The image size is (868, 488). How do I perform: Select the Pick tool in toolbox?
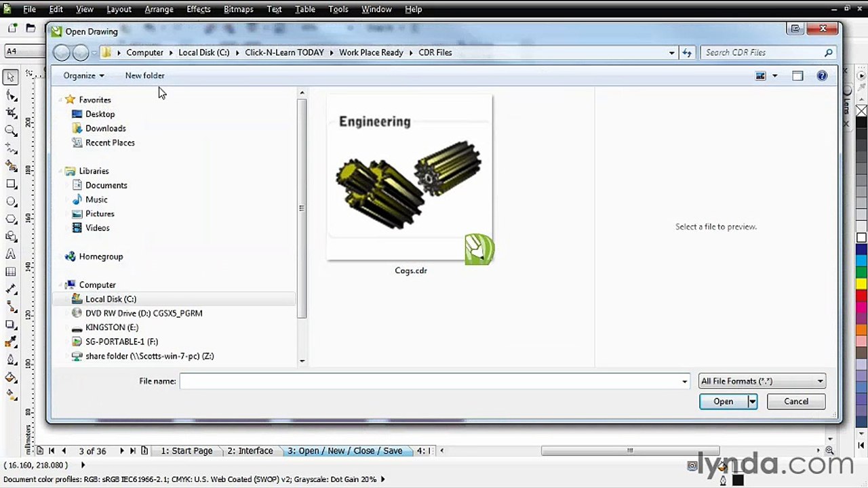click(11, 77)
